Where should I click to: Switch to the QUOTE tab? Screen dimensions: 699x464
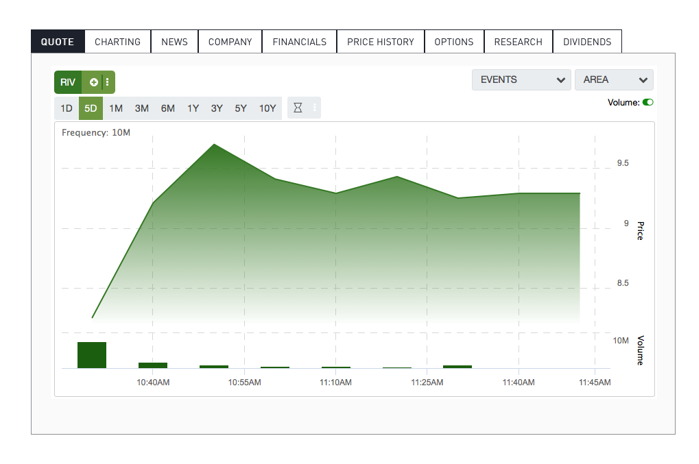[58, 41]
